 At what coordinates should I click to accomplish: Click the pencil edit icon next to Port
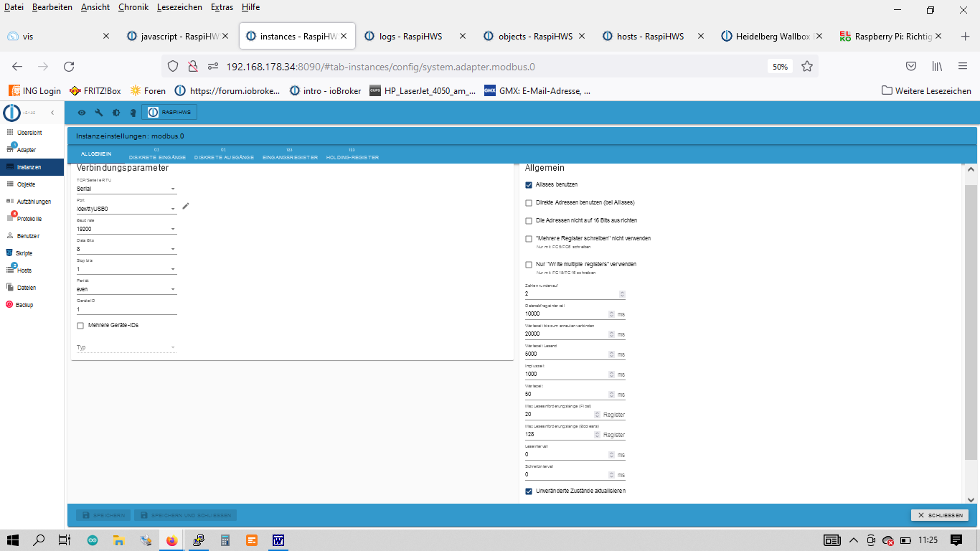click(186, 206)
